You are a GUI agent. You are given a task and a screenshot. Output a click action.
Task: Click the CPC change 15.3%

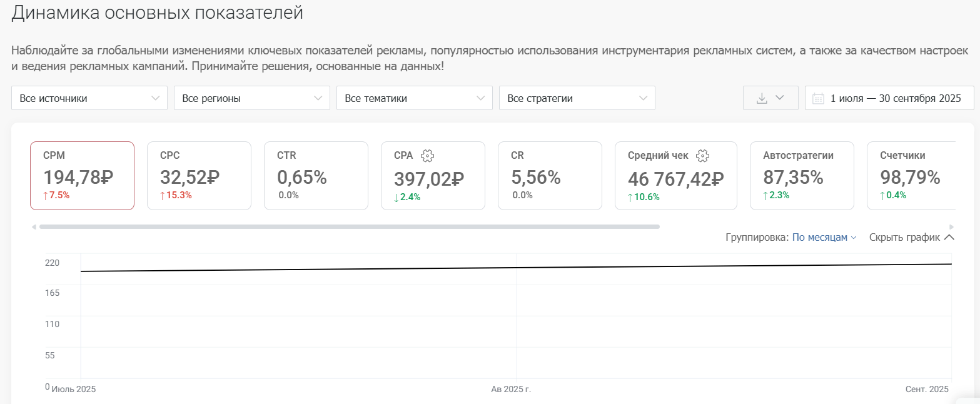pos(179,195)
